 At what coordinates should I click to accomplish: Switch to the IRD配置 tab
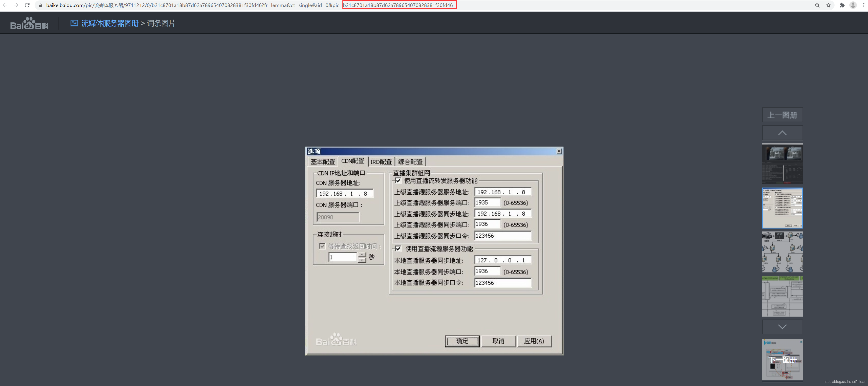click(381, 162)
